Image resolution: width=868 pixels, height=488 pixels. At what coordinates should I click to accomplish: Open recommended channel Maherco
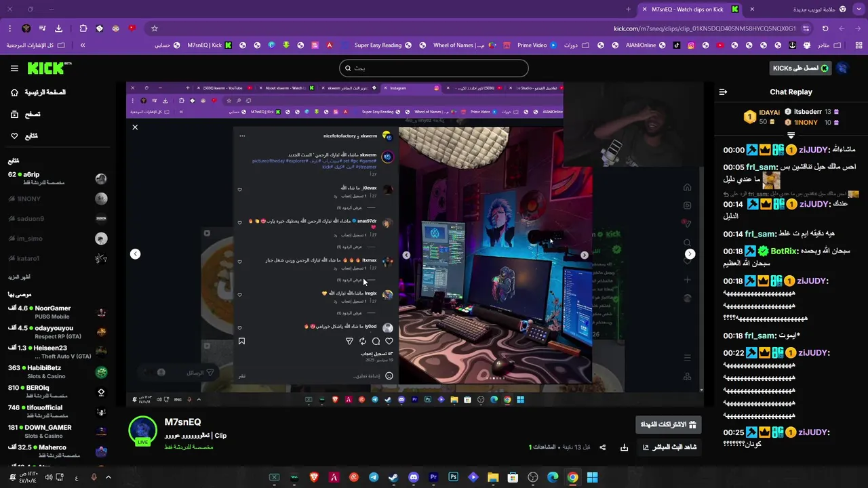click(58, 451)
